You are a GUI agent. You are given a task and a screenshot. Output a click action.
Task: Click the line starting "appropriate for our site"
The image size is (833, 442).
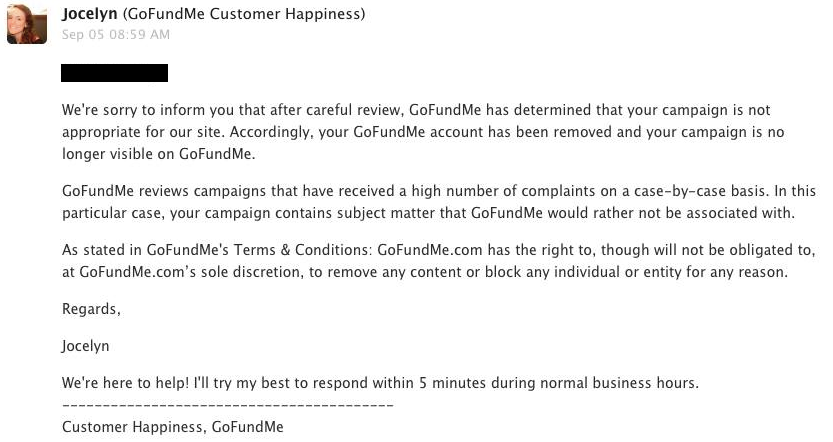423,132
